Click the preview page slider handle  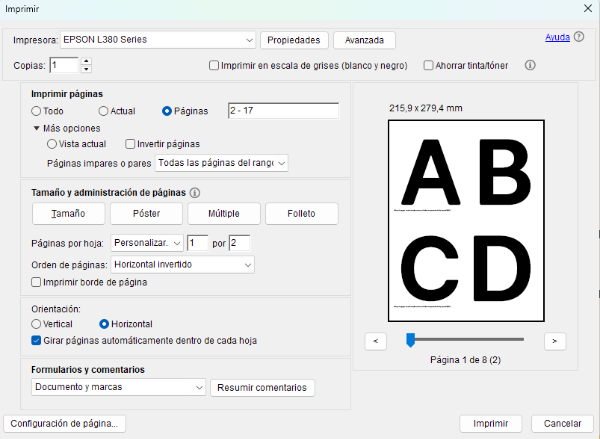coord(410,340)
